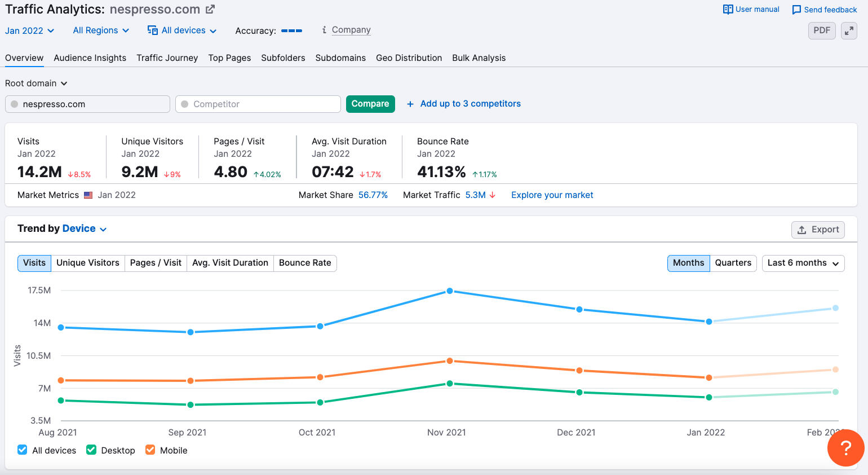Click the Competitor input field
This screenshot has height=475, width=868.
point(258,104)
